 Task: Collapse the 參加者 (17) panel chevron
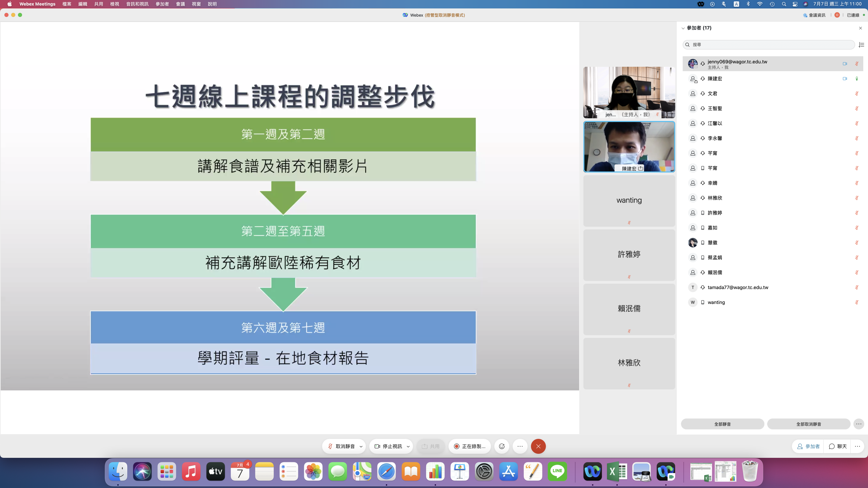683,28
